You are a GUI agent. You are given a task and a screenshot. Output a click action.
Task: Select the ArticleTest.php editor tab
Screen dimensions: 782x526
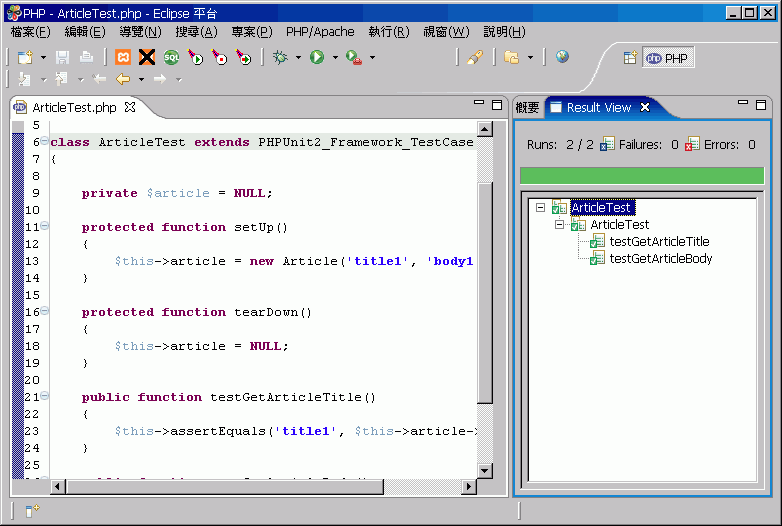[x=74, y=108]
